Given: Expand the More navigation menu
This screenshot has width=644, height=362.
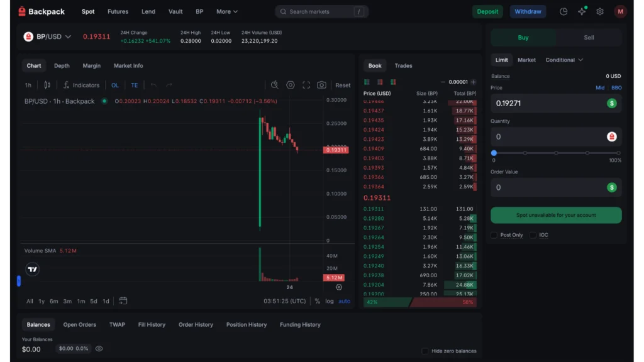Looking at the screenshot, I should tap(226, 11).
